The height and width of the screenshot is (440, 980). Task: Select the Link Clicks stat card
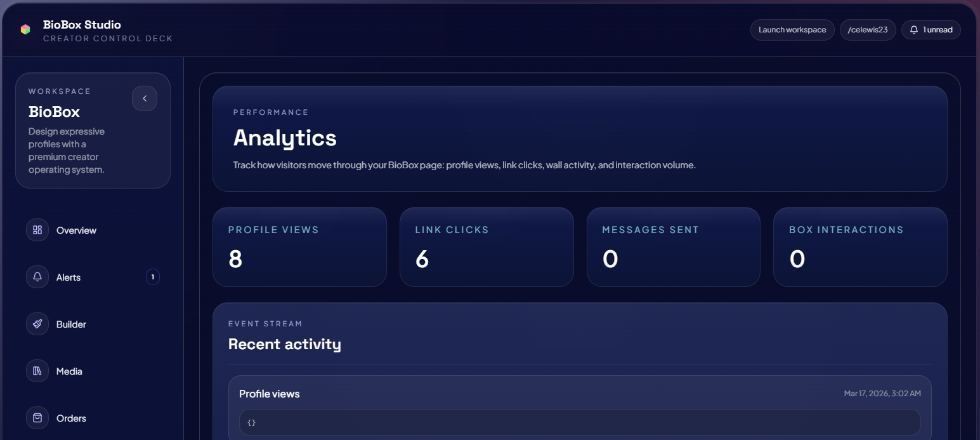pos(487,247)
